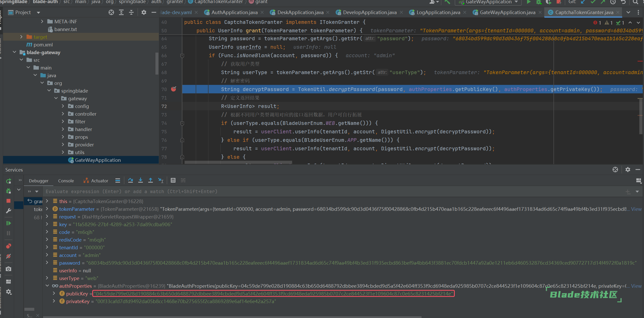Switch to LogApplication.java tab

[438, 12]
